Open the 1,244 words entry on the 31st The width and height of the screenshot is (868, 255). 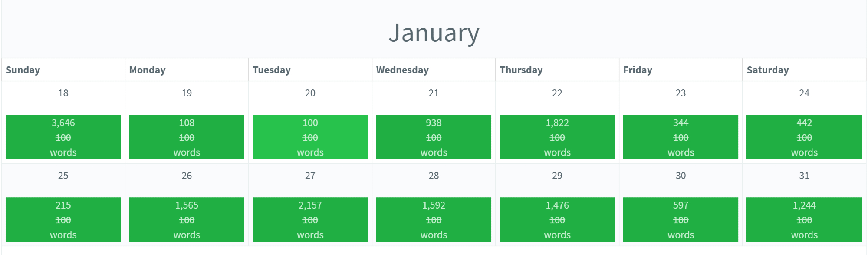click(x=804, y=220)
